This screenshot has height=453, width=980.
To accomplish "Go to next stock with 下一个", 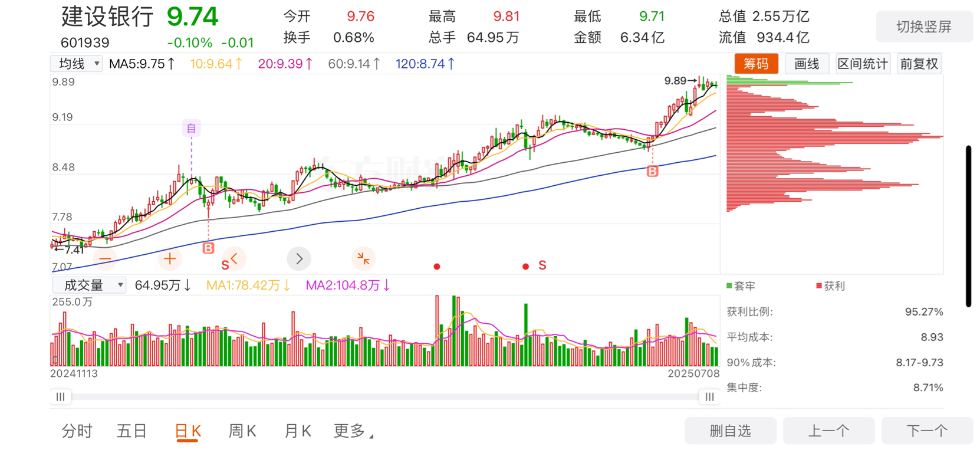I will (x=927, y=431).
